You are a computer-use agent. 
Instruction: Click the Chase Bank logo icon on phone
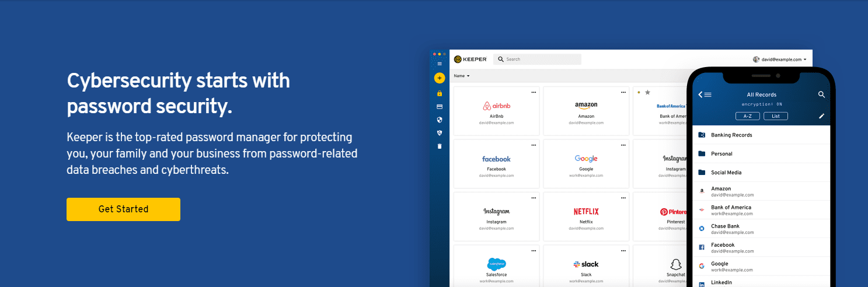click(702, 229)
